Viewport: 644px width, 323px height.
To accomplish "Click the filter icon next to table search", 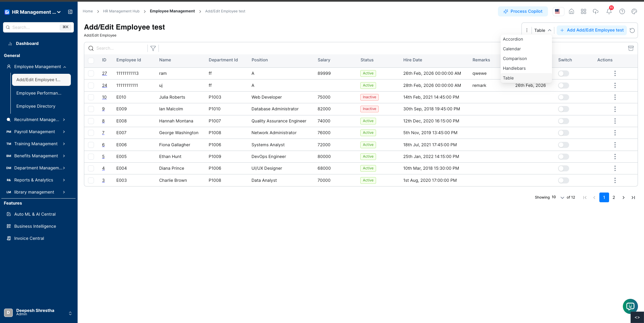I will (153, 48).
